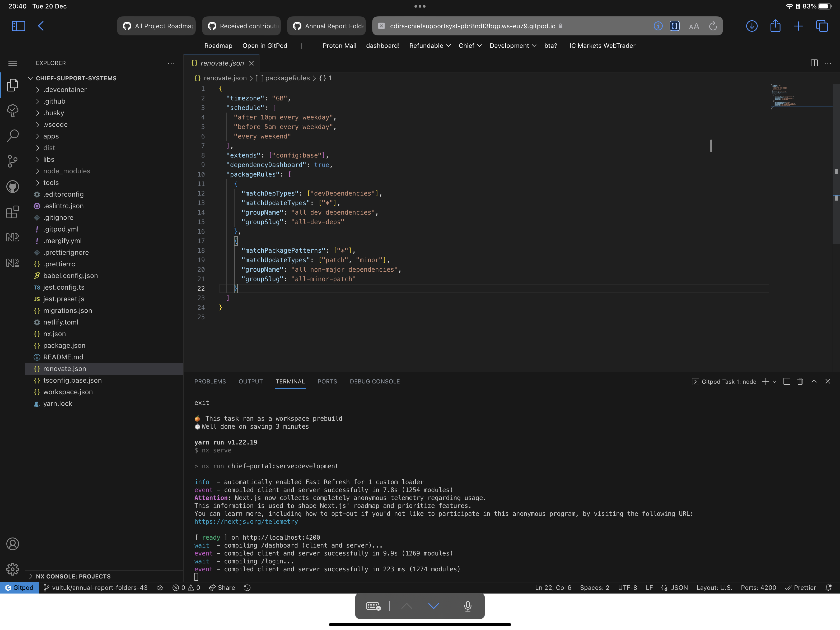Open the Search view in the activity bar
This screenshot has height=630, width=840.
tap(12, 136)
